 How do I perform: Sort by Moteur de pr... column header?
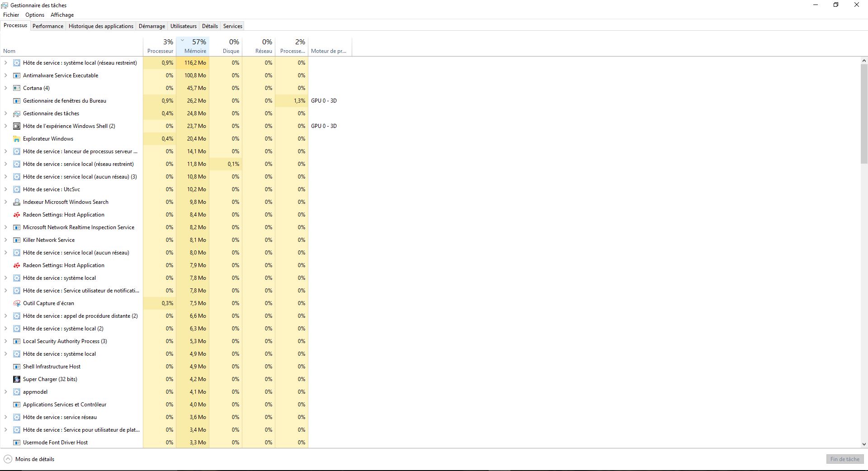point(330,47)
